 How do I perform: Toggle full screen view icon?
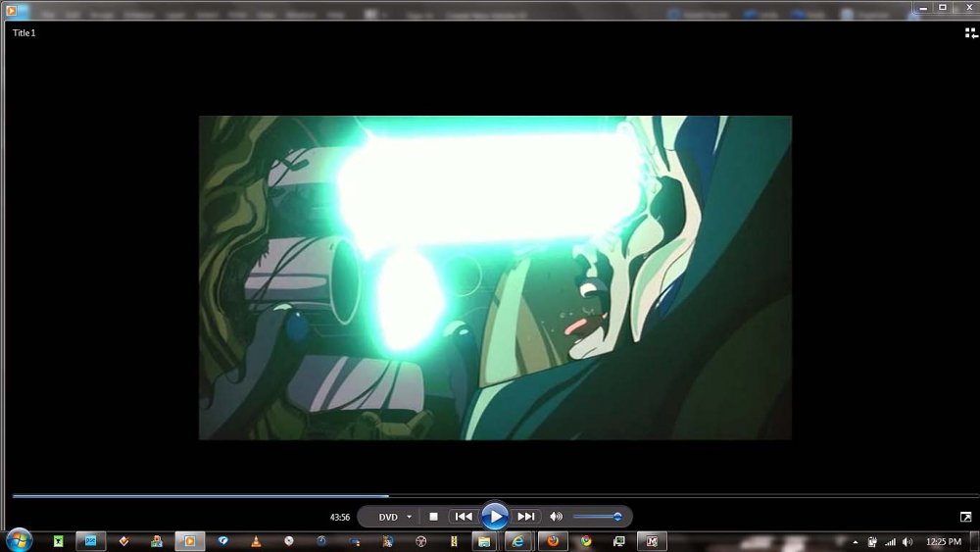pos(965,517)
